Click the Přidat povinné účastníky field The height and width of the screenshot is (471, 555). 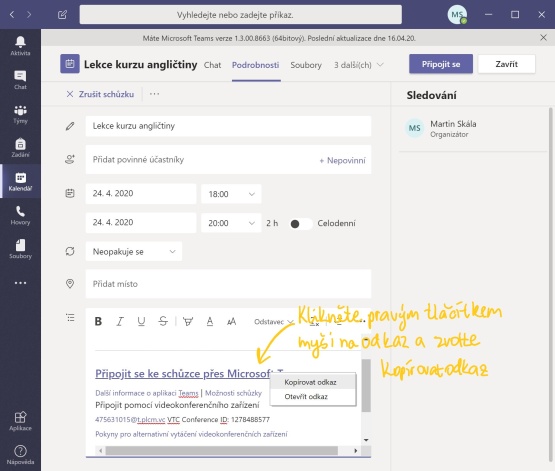pyautogui.click(x=202, y=160)
